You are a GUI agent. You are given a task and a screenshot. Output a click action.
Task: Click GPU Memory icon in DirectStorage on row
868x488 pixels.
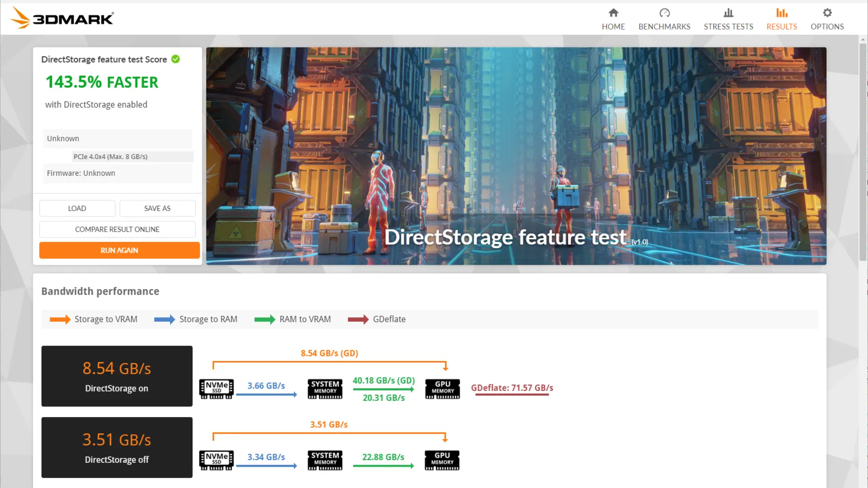point(443,389)
